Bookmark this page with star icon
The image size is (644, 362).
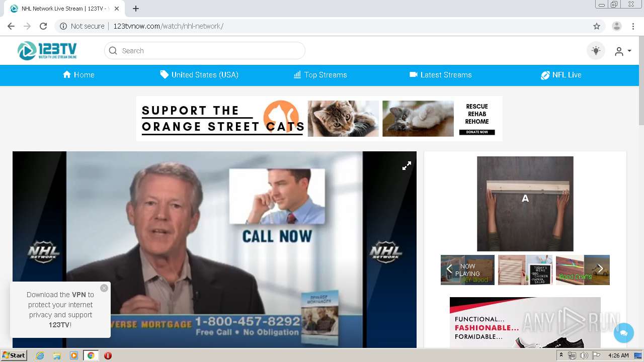point(597,26)
